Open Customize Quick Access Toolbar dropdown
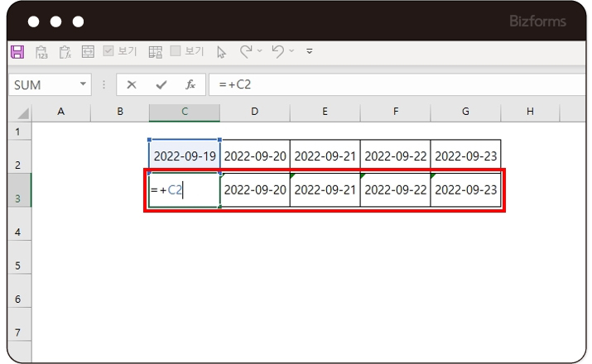Screen dimensions: 592x364 tap(310, 51)
